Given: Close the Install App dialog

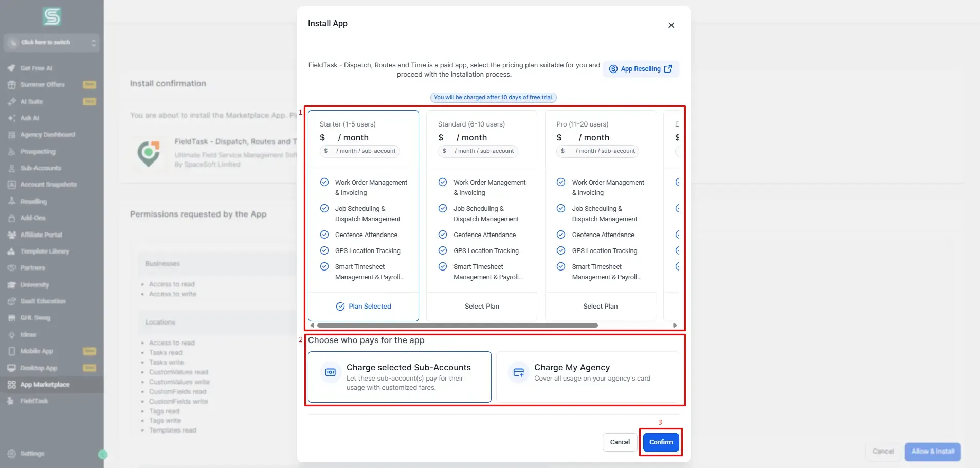Looking at the screenshot, I should point(671,25).
